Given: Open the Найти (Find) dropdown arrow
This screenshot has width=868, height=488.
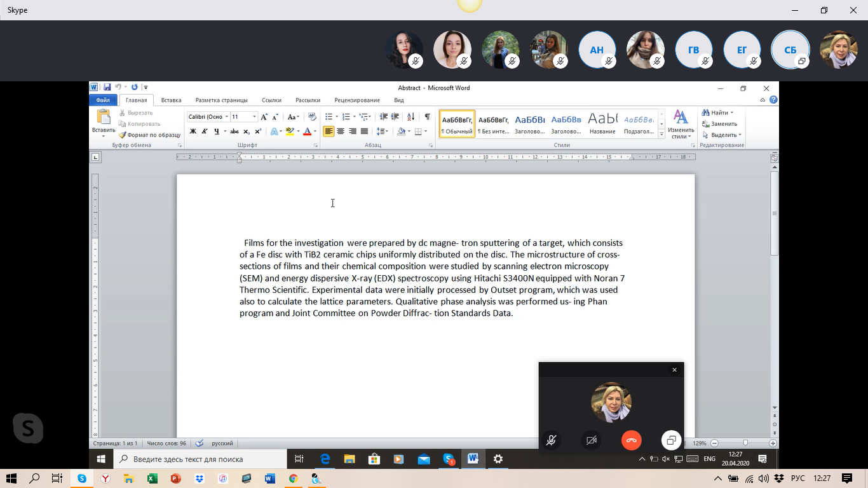Looking at the screenshot, I should tap(732, 113).
